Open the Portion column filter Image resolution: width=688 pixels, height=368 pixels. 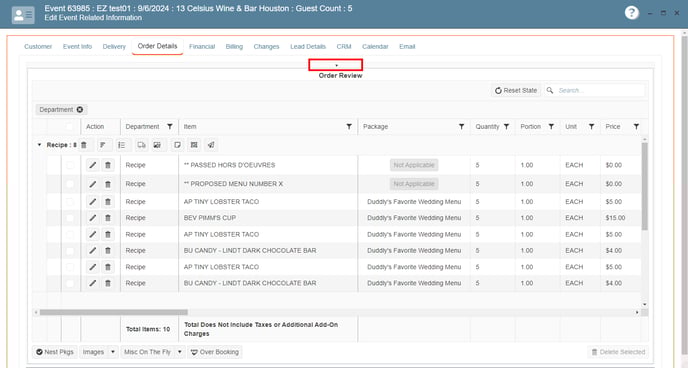(x=551, y=127)
